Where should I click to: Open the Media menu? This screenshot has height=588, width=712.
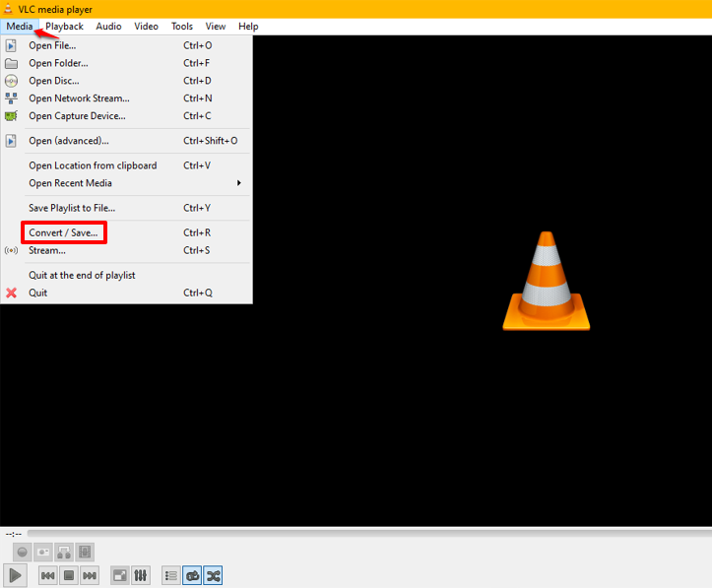(x=20, y=27)
